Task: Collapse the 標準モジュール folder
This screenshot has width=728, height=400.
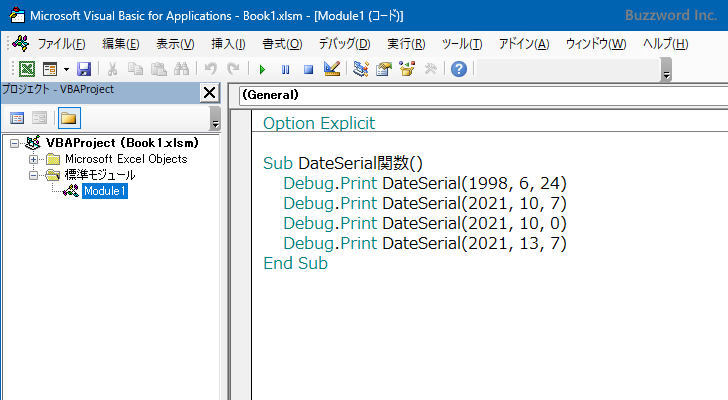Action: (x=33, y=175)
